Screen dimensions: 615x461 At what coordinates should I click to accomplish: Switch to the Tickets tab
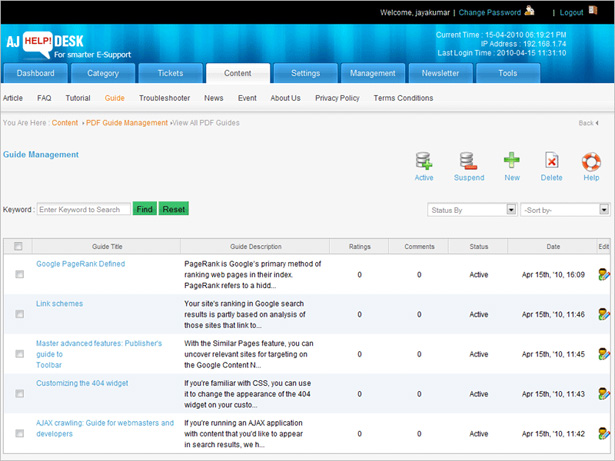(170, 73)
